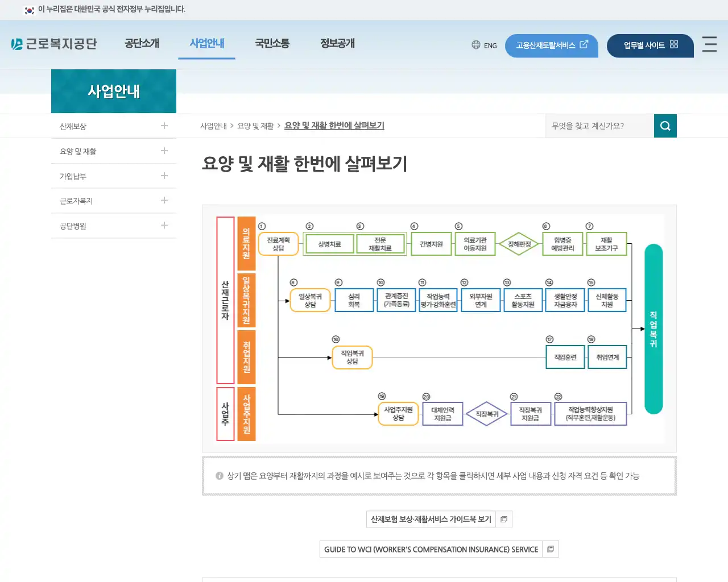Click inside the search input field
The height and width of the screenshot is (582, 728).
point(597,126)
